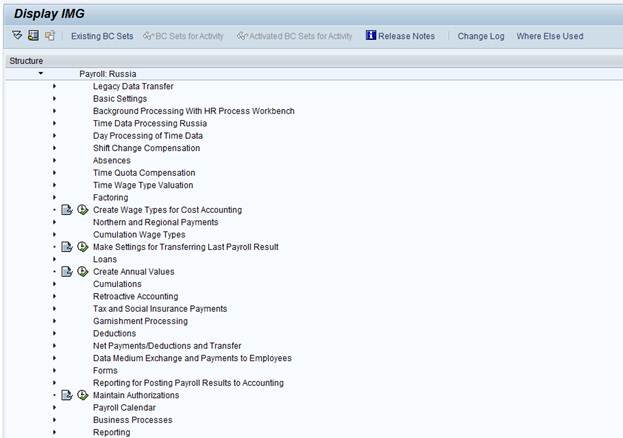Select Business Processes row

[133, 420]
